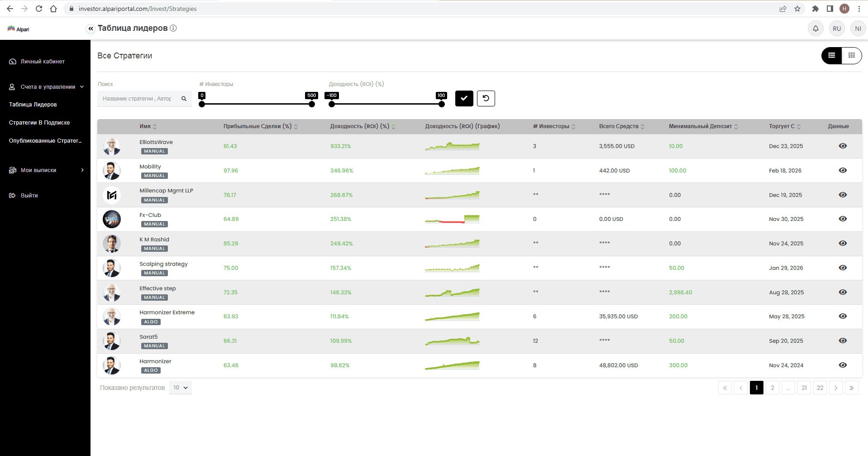The image size is (868, 456).
Task: Reset filters with the undo arrow button
Action: pyautogui.click(x=486, y=98)
